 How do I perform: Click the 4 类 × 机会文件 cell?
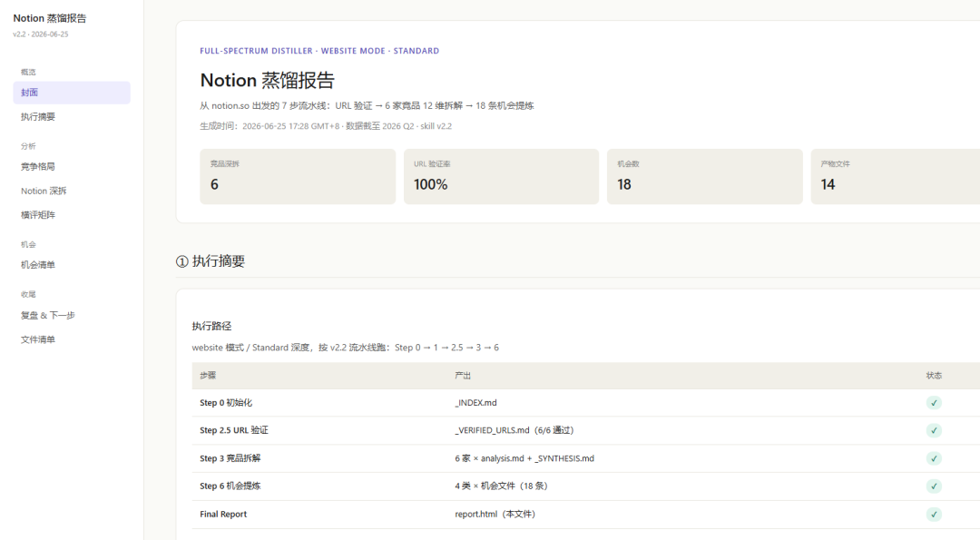(501, 486)
